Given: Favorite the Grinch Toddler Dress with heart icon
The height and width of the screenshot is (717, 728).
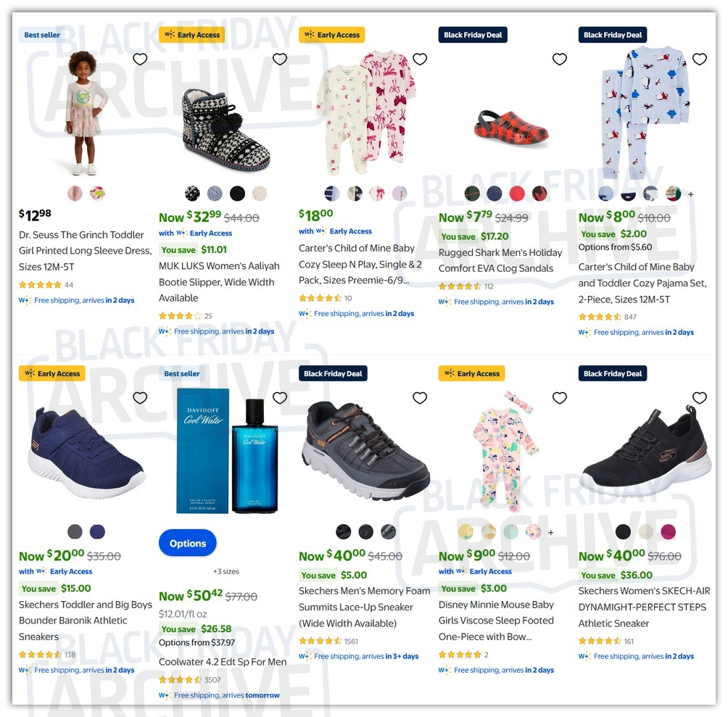Looking at the screenshot, I should pos(140,59).
